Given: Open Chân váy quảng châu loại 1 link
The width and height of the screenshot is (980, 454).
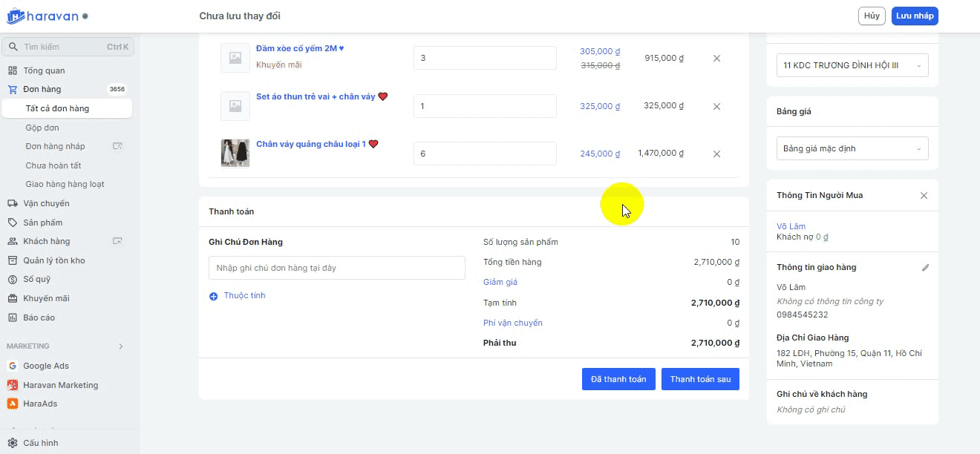Looking at the screenshot, I should pyautogui.click(x=317, y=144).
